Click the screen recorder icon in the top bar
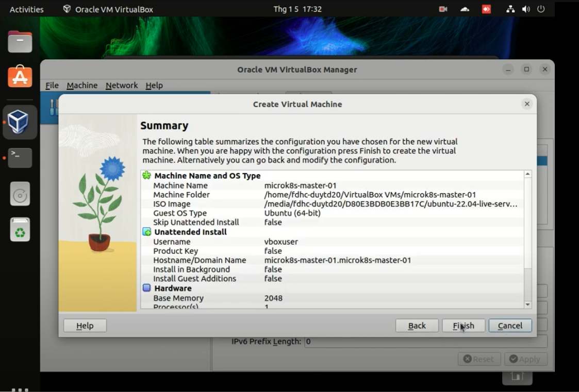This screenshot has height=392, width=579. pos(442,9)
